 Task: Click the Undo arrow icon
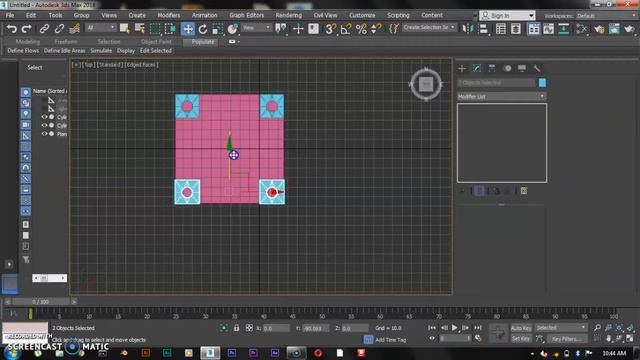click(x=12, y=29)
